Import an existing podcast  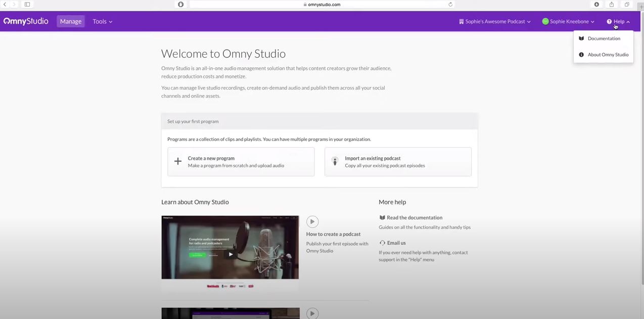(x=398, y=162)
